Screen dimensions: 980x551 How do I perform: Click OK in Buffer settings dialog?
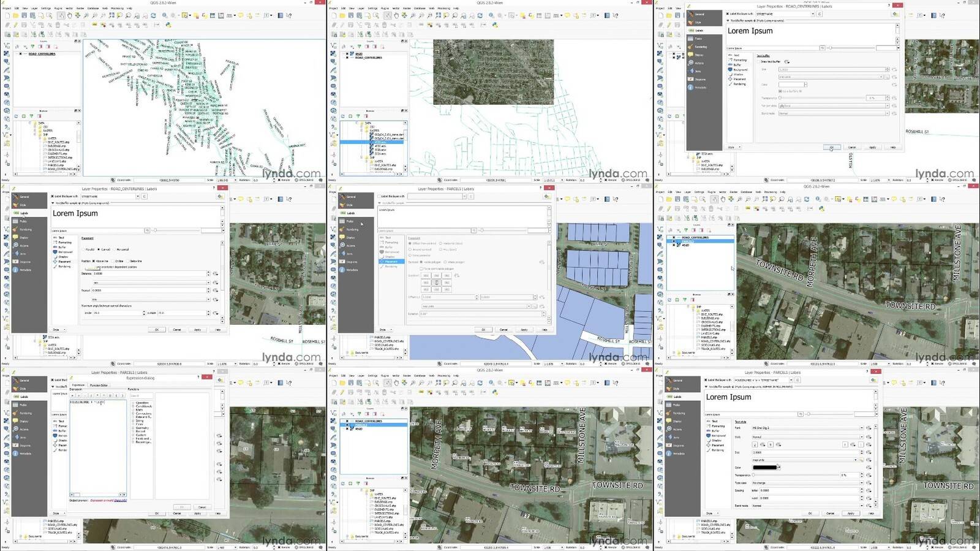tap(832, 147)
